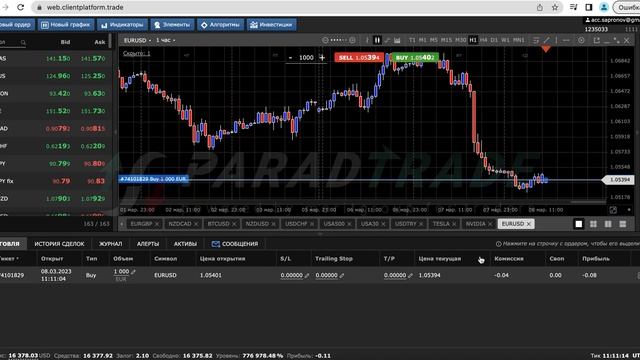The image size is (640, 360).
Task: Open the Элементы toolbar menu
Action: [172, 24]
